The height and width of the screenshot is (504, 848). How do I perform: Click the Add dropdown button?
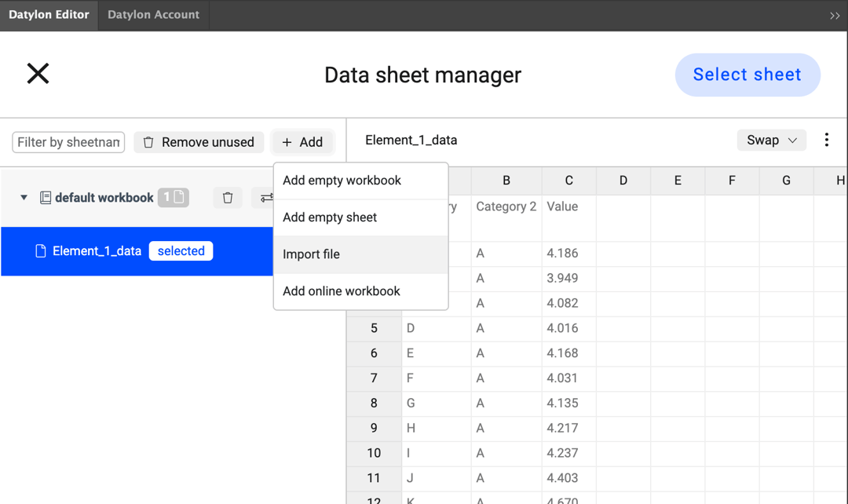[302, 142]
